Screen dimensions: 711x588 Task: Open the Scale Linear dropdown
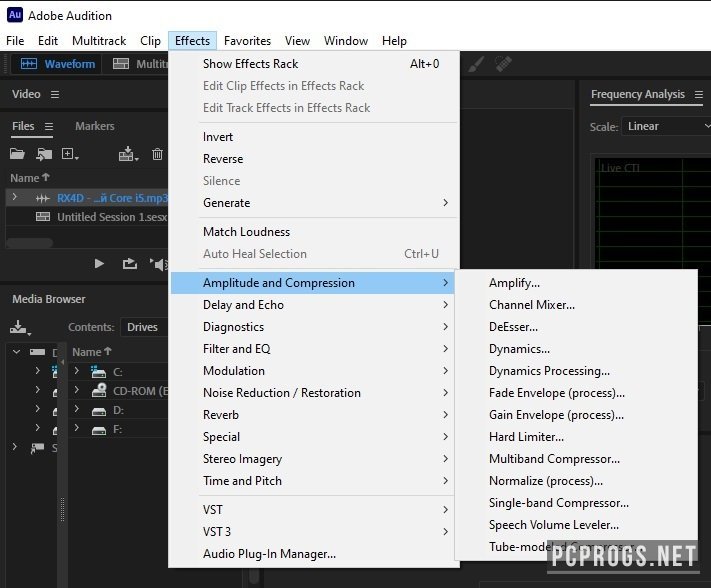[x=665, y=126]
